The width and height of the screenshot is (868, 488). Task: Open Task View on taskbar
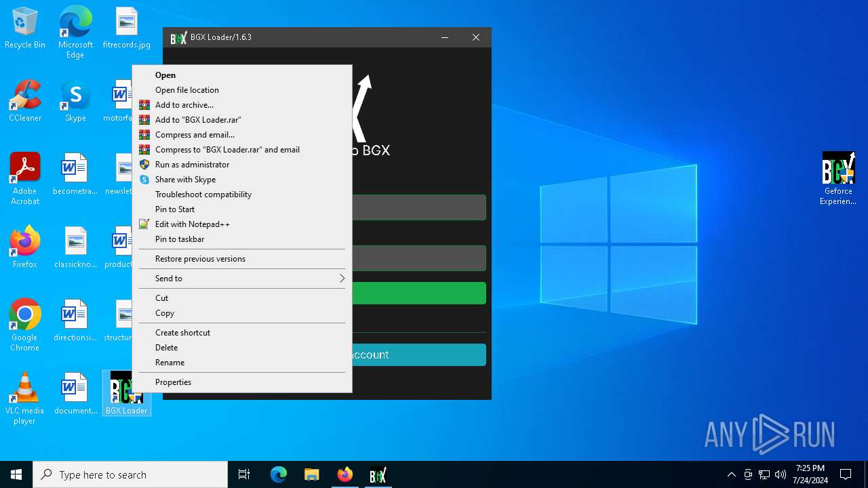[x=244, y=474]
